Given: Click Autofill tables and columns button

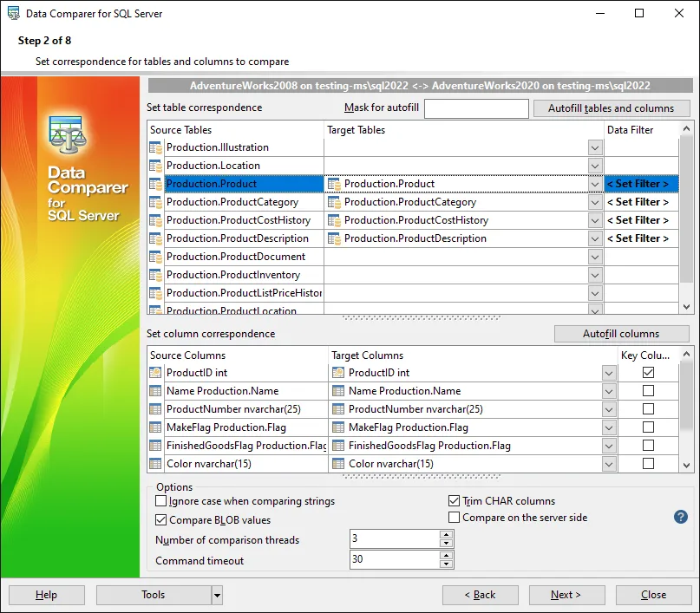Looking at the screenshot, I should pos(611,108).
